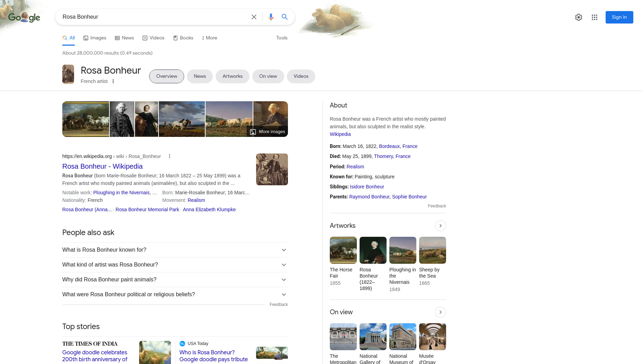The image size is (643, 364).
Task: Show next Artworks with arrow button
Action: [x=441, y=226]
